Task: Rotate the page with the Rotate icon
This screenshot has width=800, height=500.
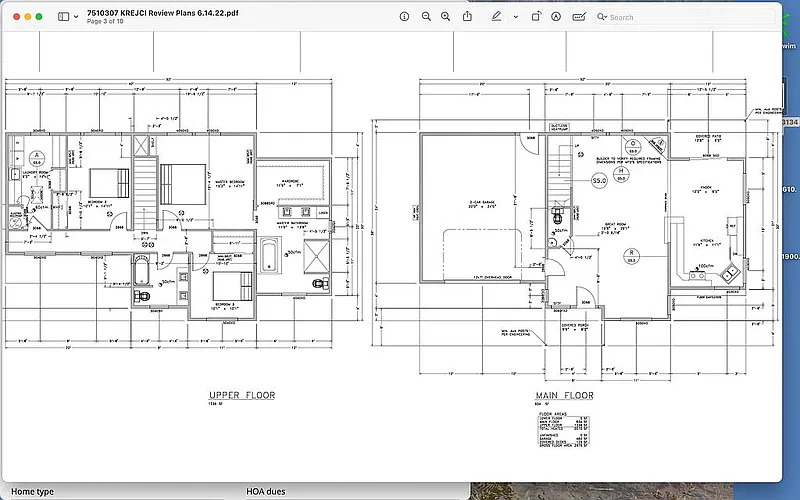Action: point(536,17)
